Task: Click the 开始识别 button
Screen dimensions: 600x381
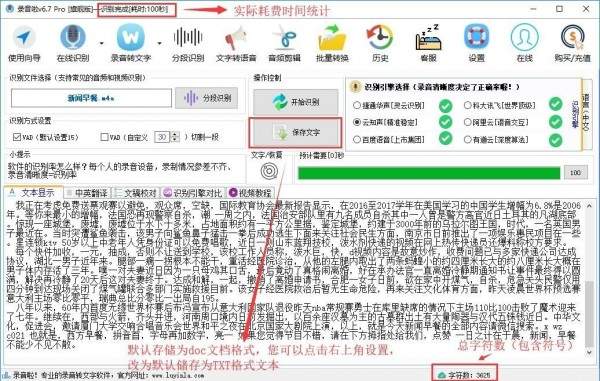Action: coord(295,102)
